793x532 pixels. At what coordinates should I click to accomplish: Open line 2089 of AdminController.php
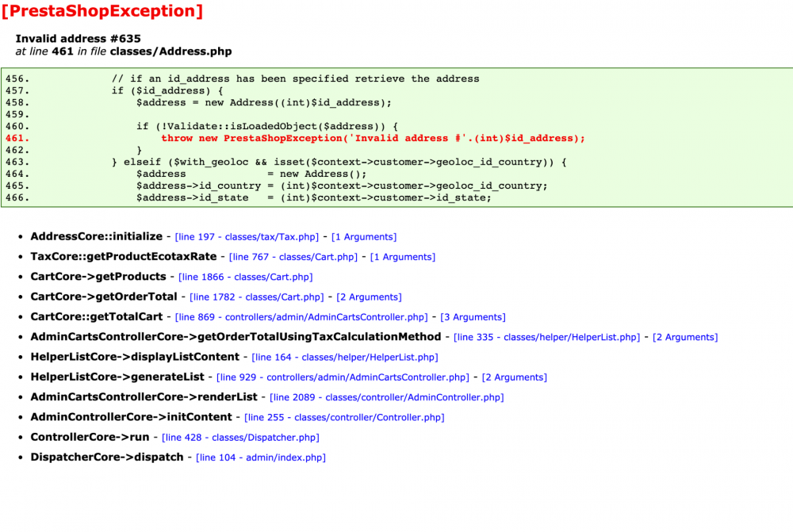tap(389, 396)
